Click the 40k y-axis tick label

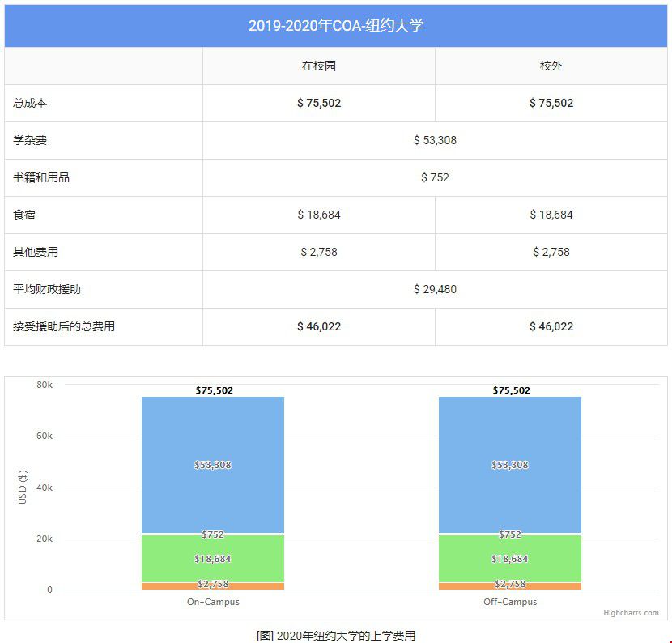coord(45,488)
